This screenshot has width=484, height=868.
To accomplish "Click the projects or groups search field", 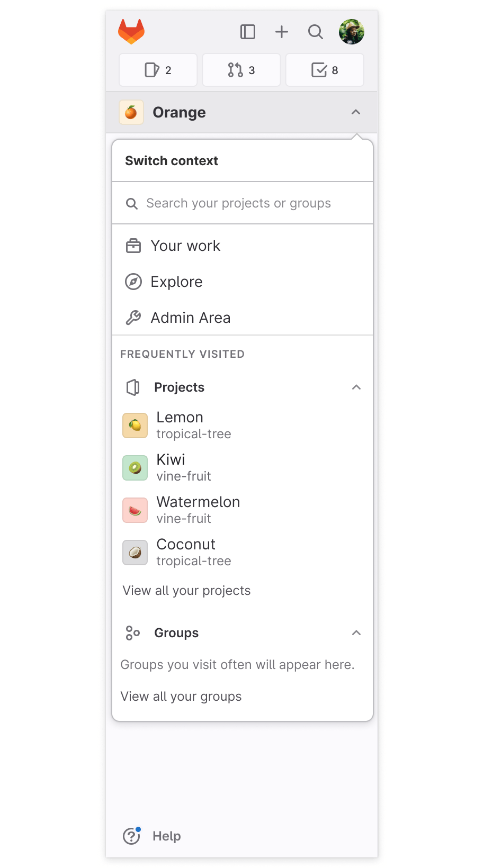I will [x=238, y=203].
